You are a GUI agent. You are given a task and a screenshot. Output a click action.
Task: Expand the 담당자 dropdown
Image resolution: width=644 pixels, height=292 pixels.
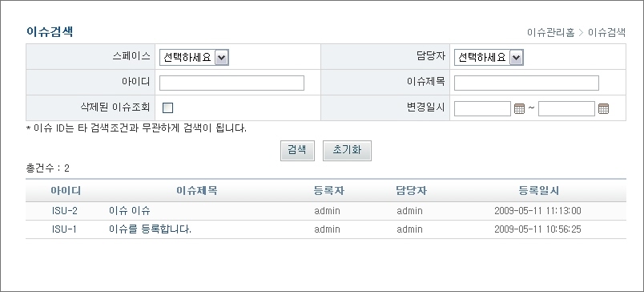coord(489,58)
